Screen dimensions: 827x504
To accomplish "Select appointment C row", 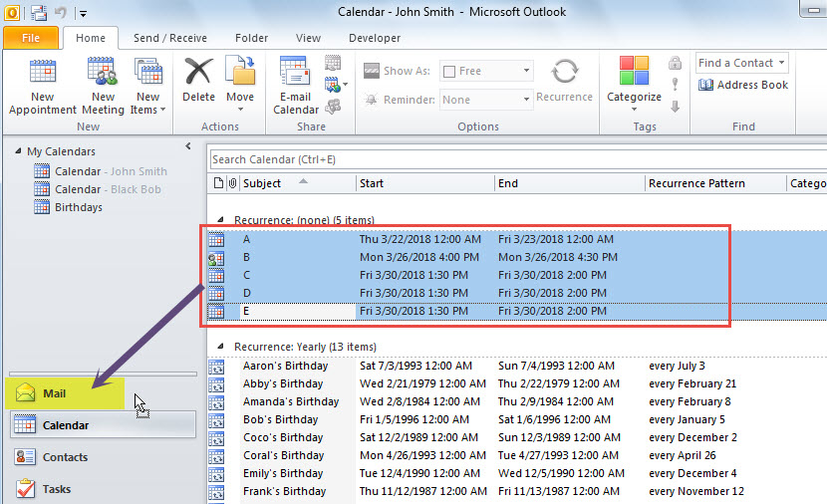I will (x=517, y=275).
